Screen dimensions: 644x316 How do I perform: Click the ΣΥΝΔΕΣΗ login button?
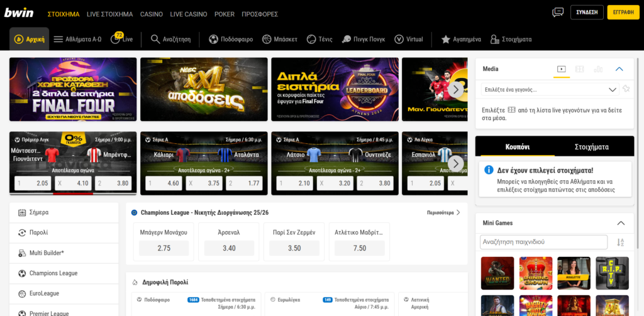click(x=587, y=13)
